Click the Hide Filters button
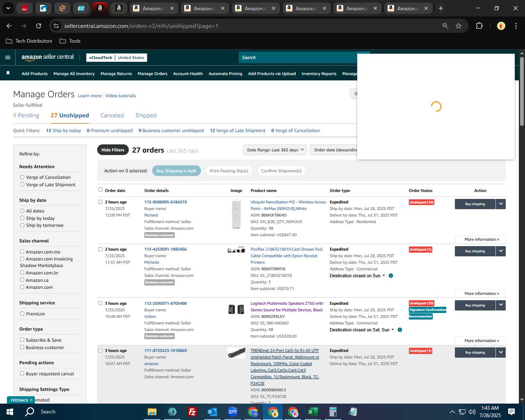The height and width of the screenshot is (420, 525). 113,150
